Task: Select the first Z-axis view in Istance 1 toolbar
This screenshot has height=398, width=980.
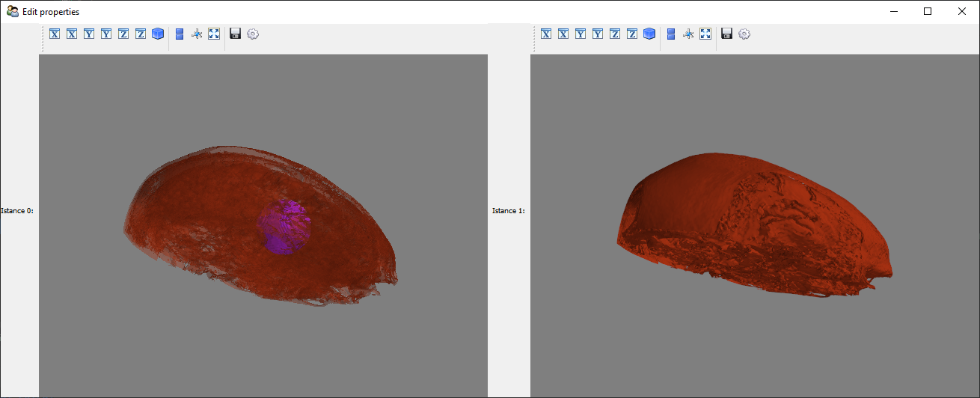Action: point(615,34)
